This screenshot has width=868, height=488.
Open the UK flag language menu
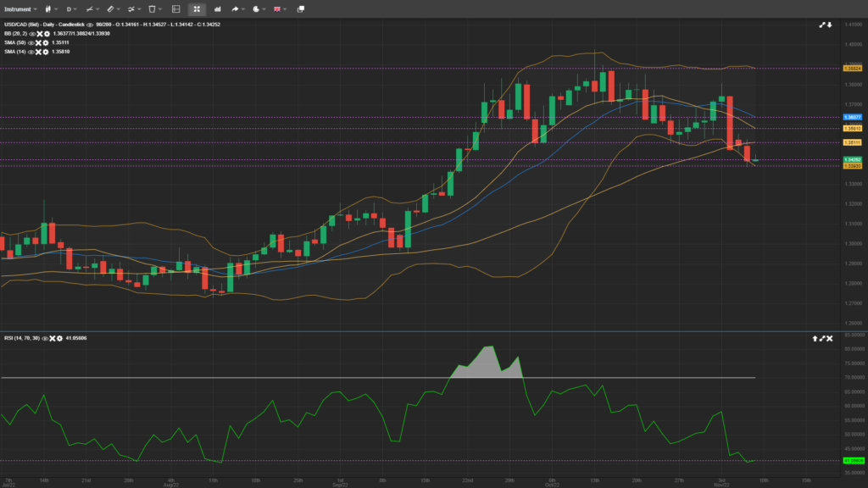(x=279, y=8)
